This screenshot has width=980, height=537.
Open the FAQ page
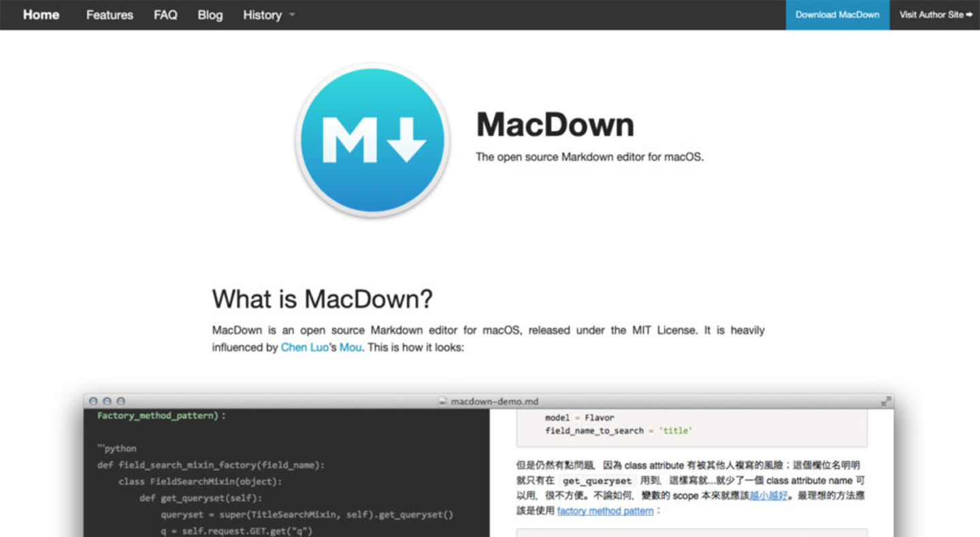pos(165,15)
